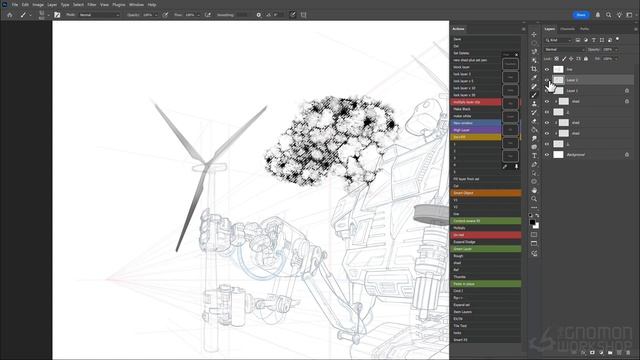Click the Smoothing value field

tap(242, 15)
